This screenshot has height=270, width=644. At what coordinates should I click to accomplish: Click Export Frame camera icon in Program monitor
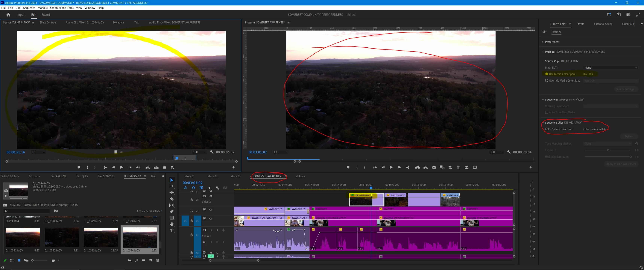point(434,167)
